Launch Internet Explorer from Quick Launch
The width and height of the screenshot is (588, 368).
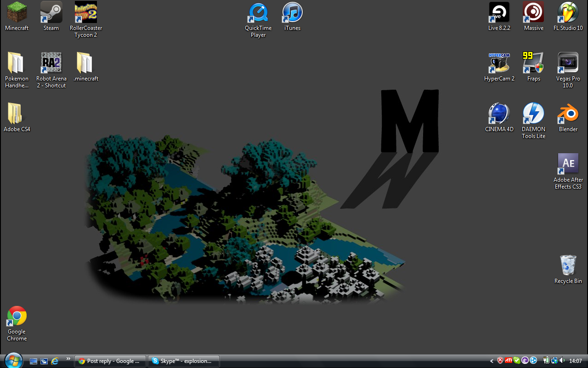(55, 361)
